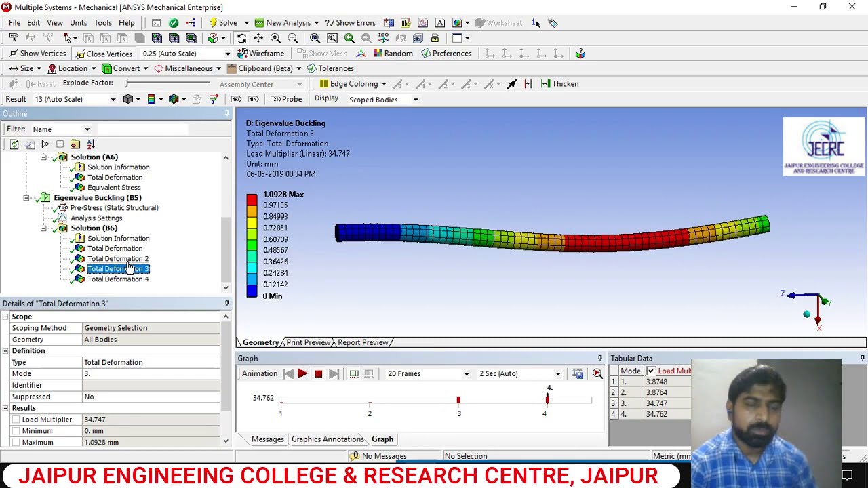Switch to the Report Preview tab
This screenshot has width=868, height=488.
pos(363,342)
